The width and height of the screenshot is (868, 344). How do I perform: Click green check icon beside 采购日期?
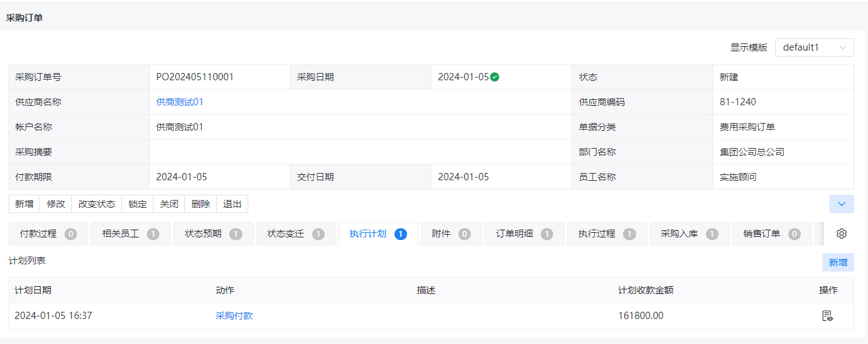tap(495, 77)
